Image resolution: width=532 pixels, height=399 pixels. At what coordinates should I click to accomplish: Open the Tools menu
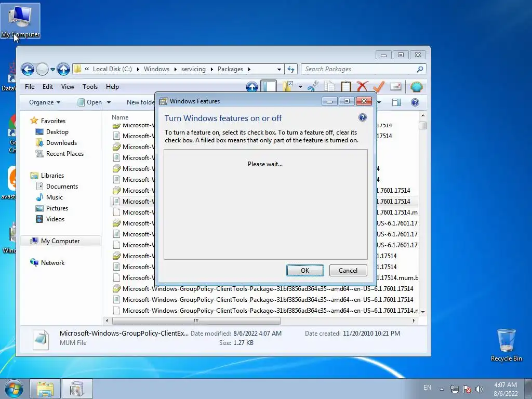click(x=90, y=87)
